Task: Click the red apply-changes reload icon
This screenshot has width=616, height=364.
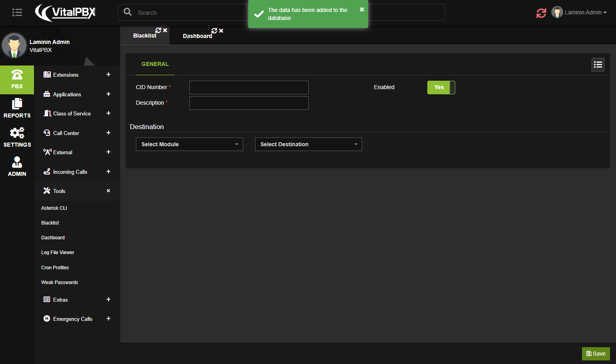Action: (x=541, y=13)
